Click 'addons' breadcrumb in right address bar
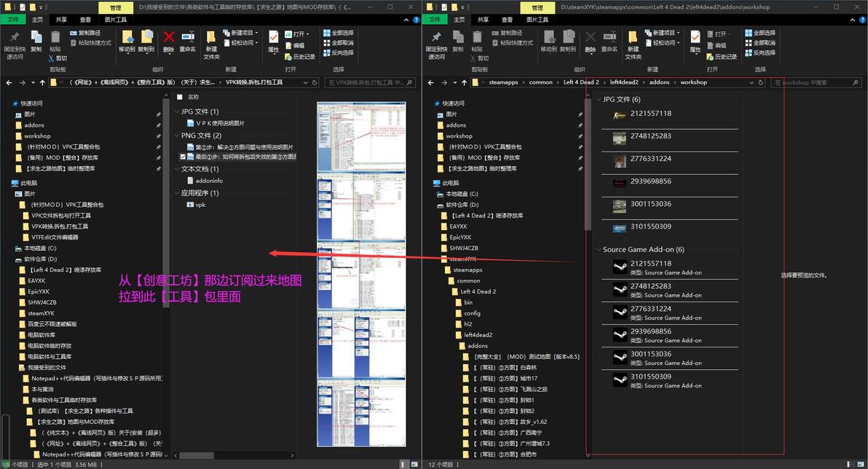This screenshot has height=469, width=868. click(659, 82)
